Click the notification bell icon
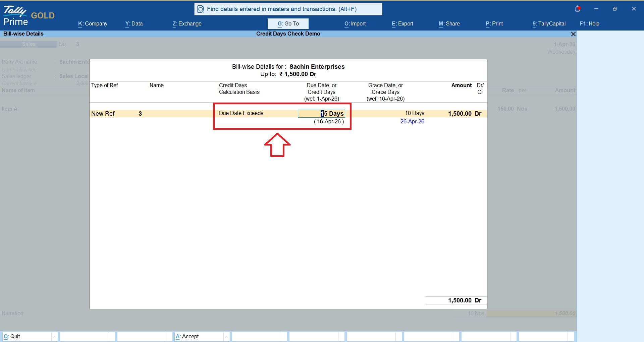Viewport: 644px width, 342px height. pos(577,9)
